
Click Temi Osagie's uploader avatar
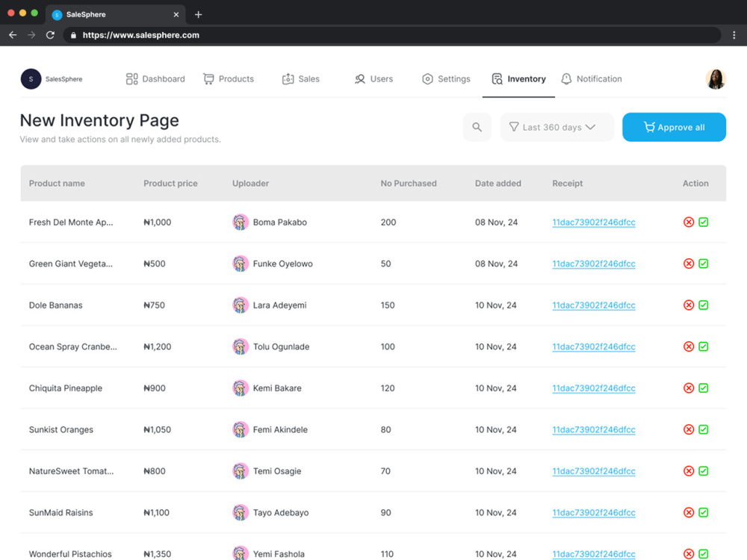point(241,470)
